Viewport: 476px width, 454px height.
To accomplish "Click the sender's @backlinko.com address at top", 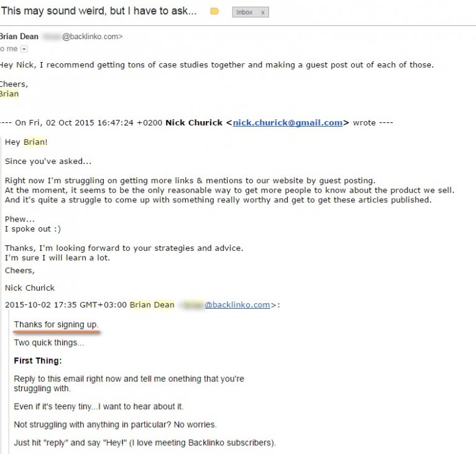I will coord(92,37).
